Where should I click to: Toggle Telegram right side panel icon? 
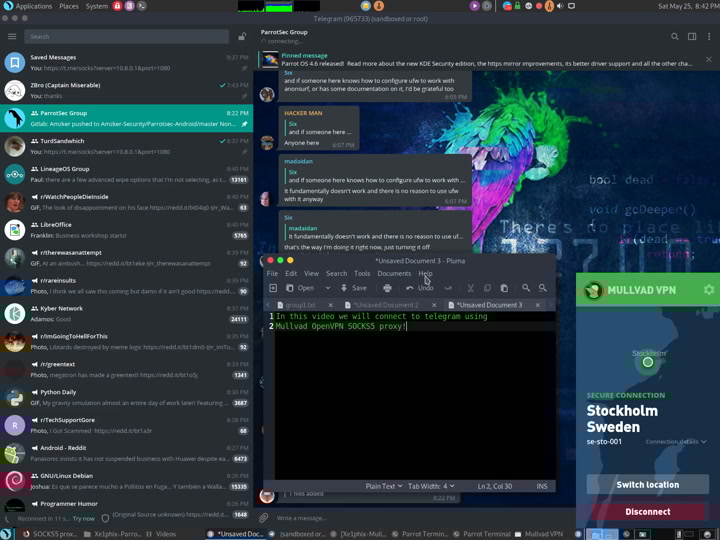692,36
